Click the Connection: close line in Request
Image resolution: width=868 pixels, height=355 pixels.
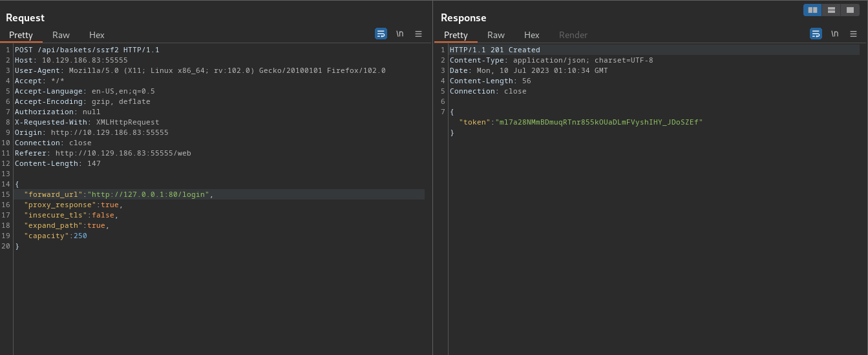53,143
